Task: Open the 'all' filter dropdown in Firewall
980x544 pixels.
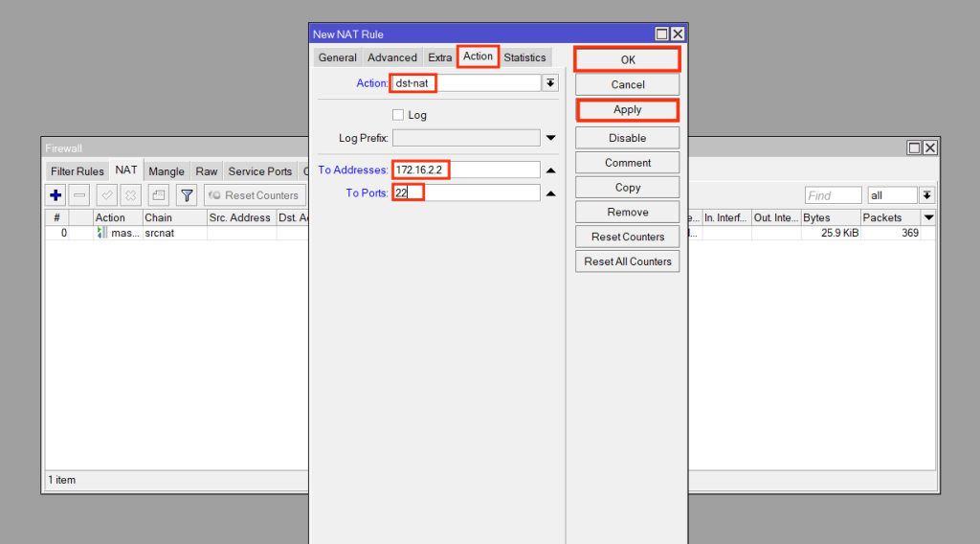Action: [x=926, y=195]
